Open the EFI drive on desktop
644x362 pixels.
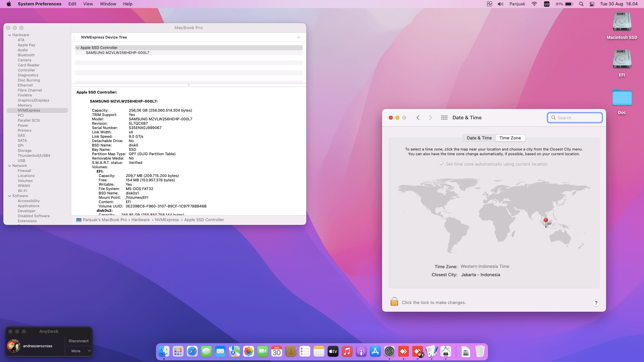tap(622, 60)
